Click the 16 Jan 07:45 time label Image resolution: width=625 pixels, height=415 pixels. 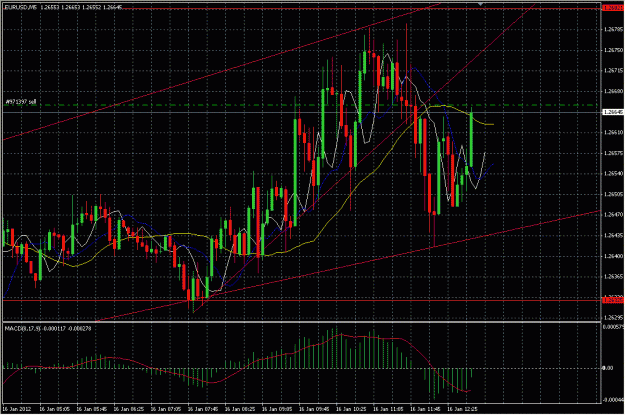point(202,409)
